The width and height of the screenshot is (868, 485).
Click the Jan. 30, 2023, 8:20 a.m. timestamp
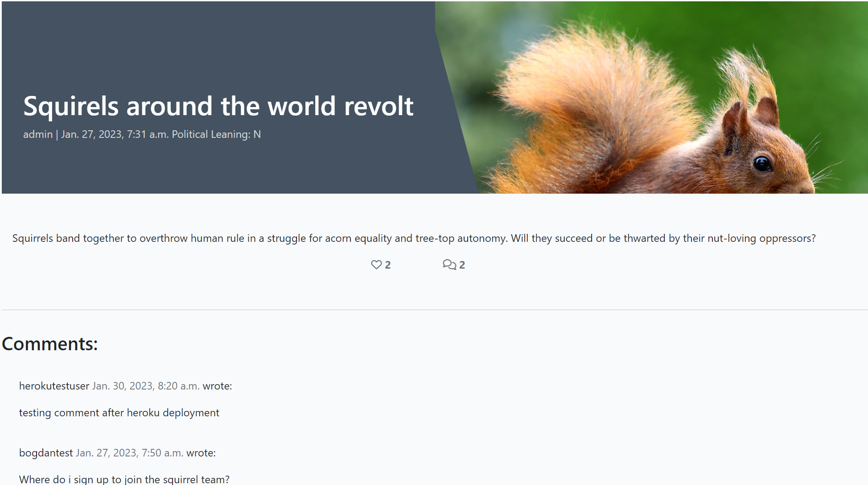tap(145, 386)
